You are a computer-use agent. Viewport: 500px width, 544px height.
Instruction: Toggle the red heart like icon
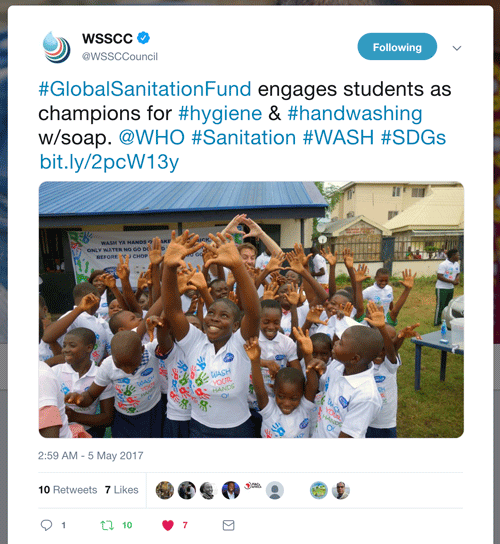point(168,525)
